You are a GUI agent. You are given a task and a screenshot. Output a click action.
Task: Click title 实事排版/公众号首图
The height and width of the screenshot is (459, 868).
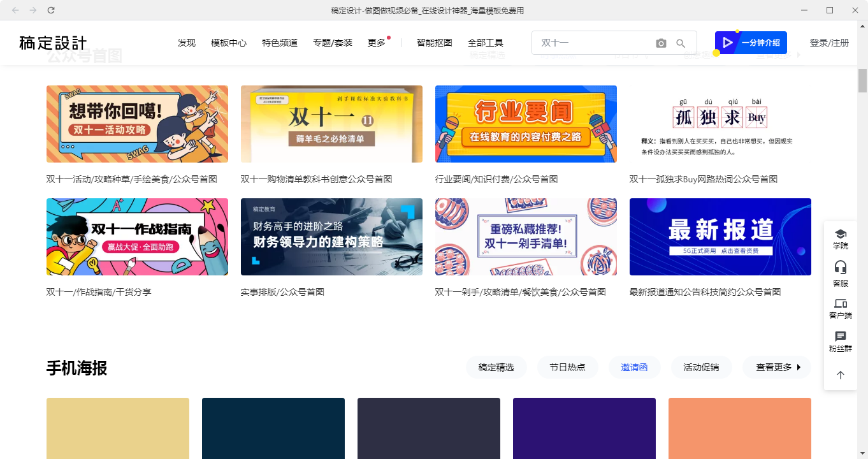point(282,292)
